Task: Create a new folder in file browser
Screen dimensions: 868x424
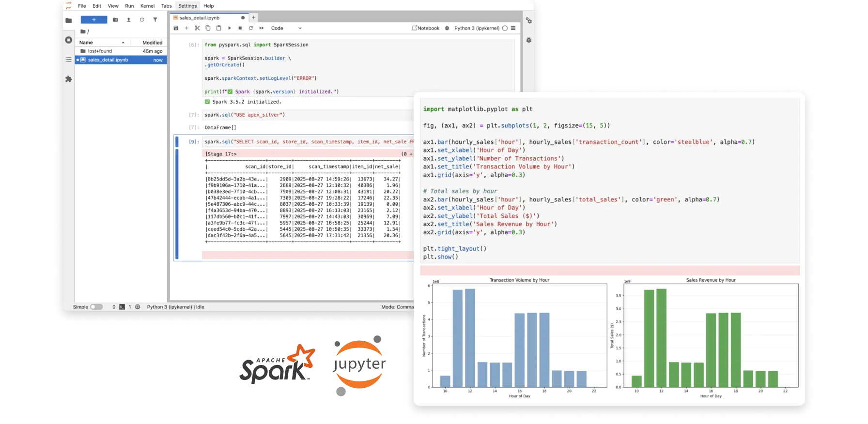Action: 115,20
